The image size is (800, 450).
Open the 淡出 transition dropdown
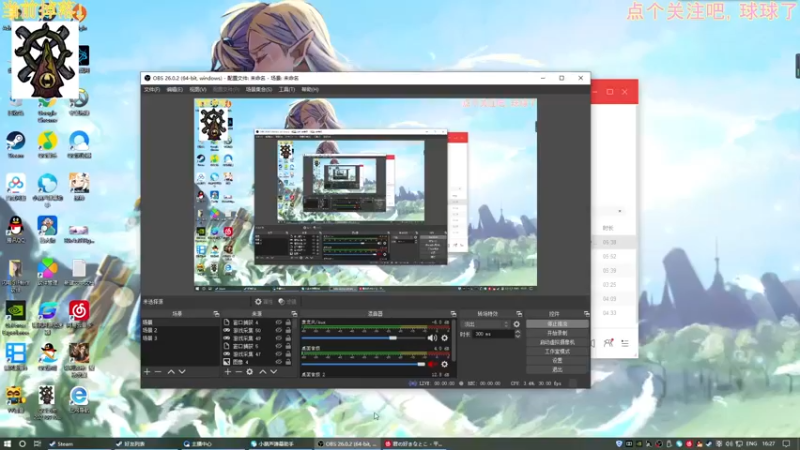(x=485, y=324)
